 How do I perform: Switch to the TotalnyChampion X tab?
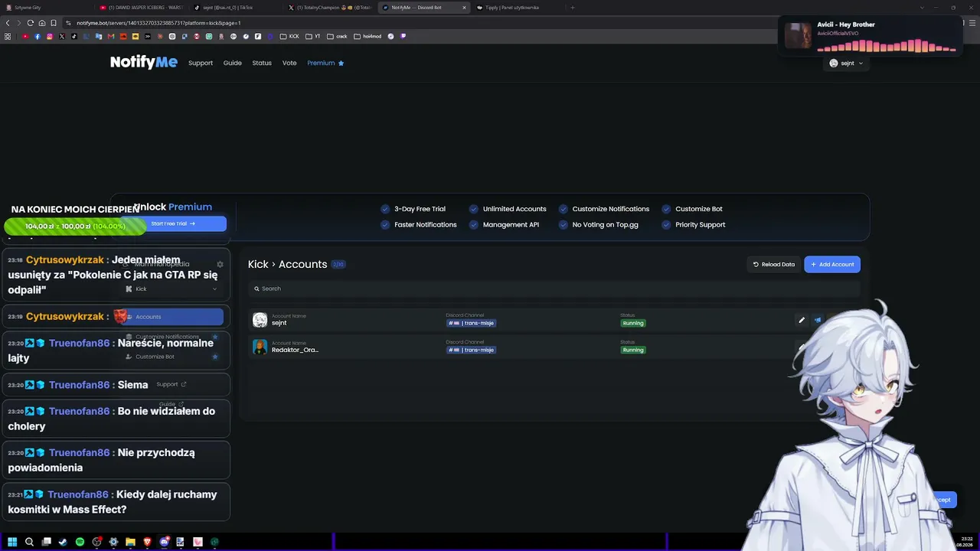331,8
